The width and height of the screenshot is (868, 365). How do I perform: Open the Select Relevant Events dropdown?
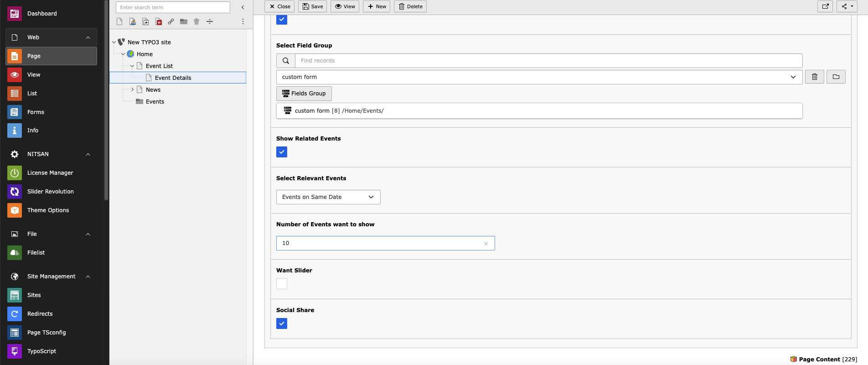pos(328,197)
